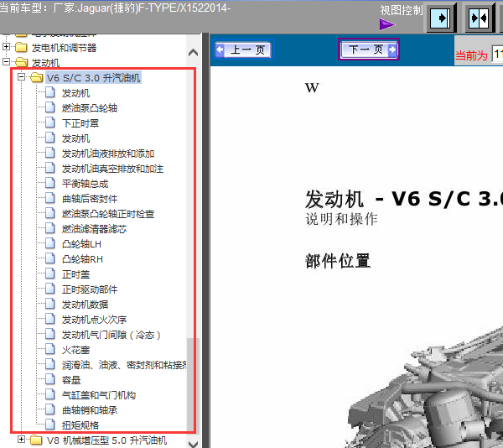Open the 扭矩规格 document
503x448 pixels.
click(80, 425)
